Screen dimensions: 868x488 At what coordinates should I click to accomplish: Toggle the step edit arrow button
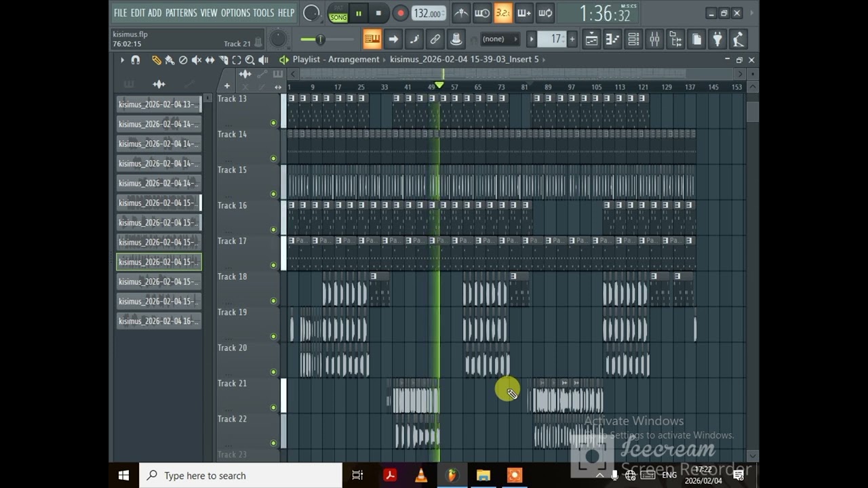pyautogui.click(x=393, y=39)
